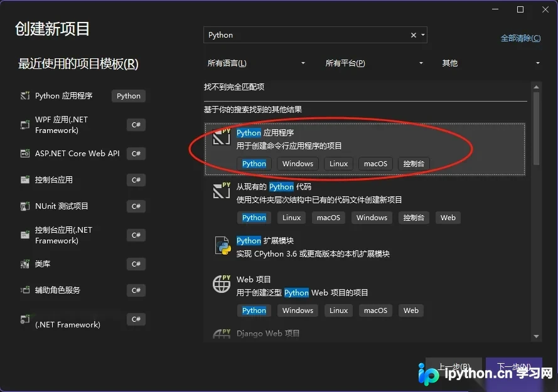Click the ASP.NET Core Web API template icon

(x=25, y=154)
